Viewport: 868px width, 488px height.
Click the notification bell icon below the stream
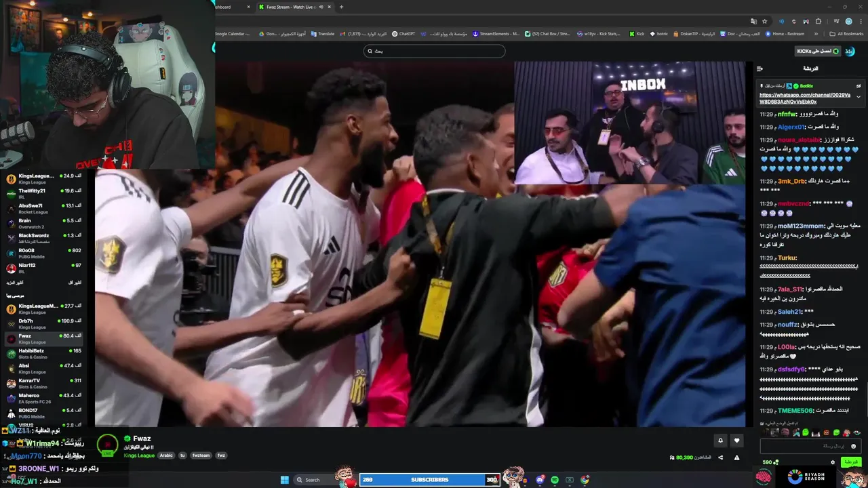[x=720, y=441]
